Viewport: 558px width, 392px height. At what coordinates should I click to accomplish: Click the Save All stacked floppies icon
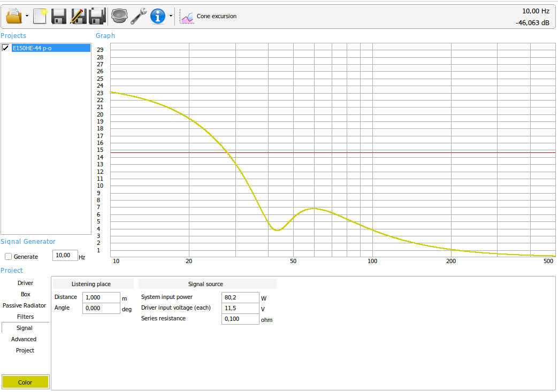point(97,16)
